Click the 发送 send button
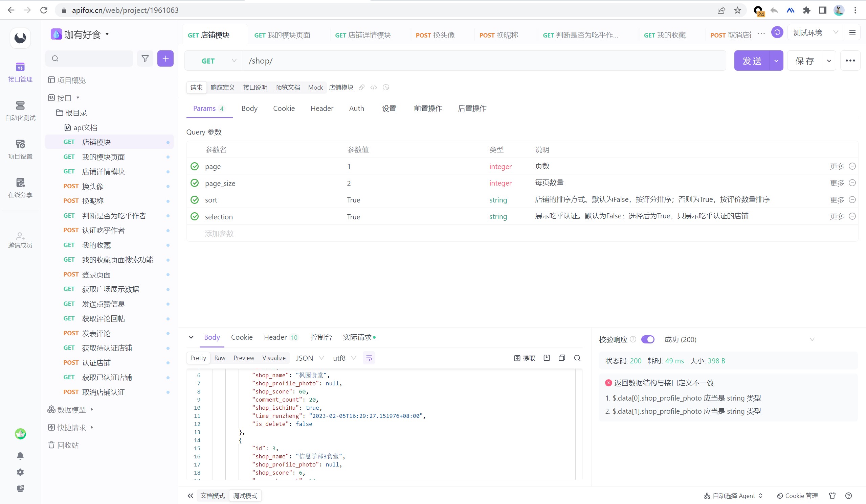The image size is (866, 504). (x=752, y=61)
